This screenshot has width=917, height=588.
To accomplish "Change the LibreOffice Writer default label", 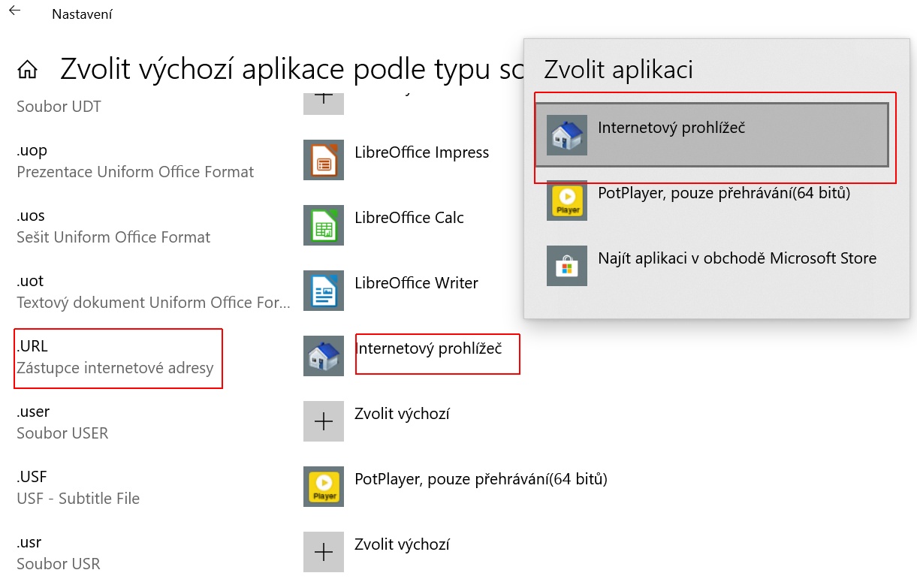I will pos(416,283).
